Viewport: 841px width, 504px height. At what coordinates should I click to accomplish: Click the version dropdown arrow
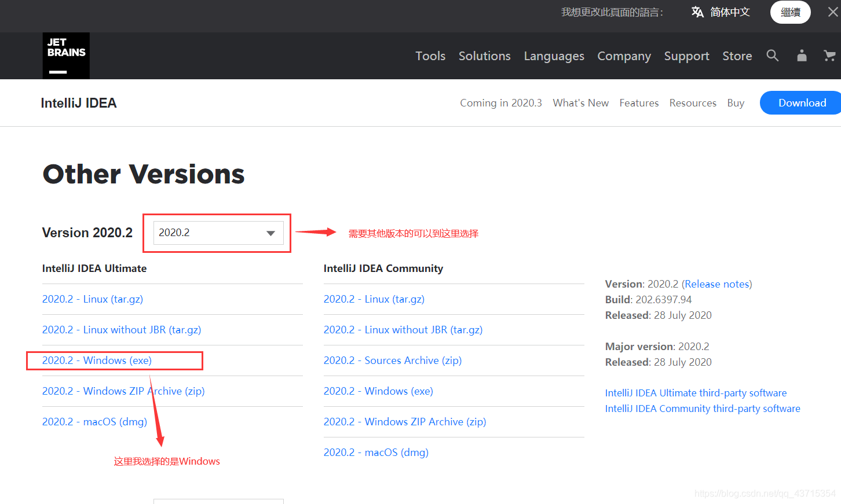pos(270,233)
